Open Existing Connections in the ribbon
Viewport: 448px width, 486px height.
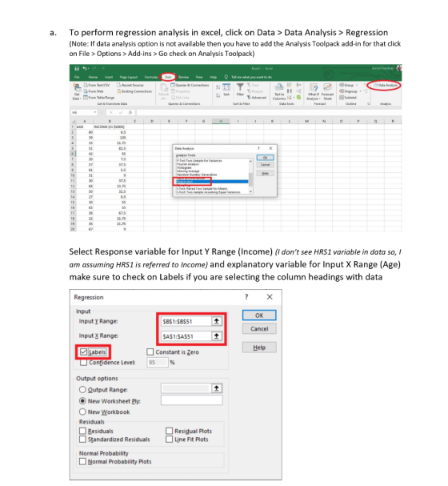(134, 91)
